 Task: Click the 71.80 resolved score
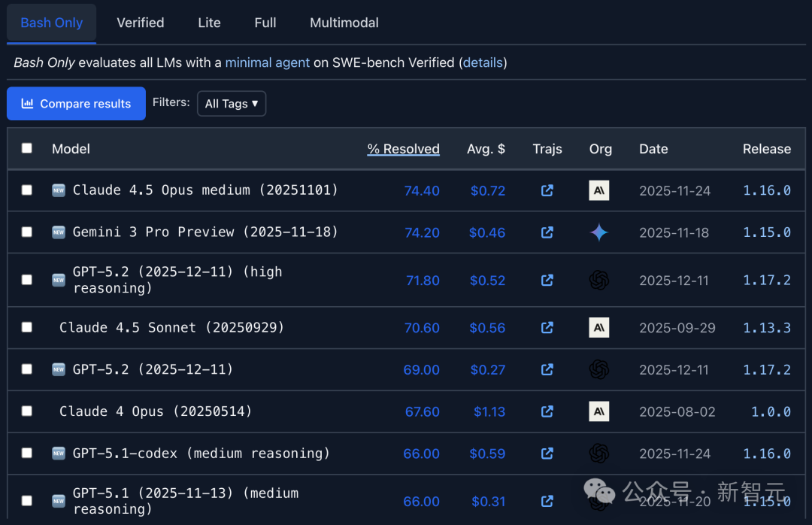pyautogui.click(x=423, y=281)
